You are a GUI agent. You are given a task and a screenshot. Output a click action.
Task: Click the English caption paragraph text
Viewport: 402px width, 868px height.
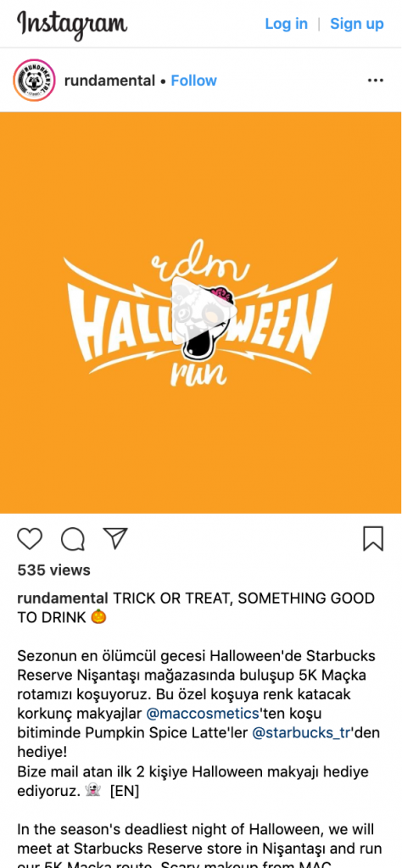[200, 848]
